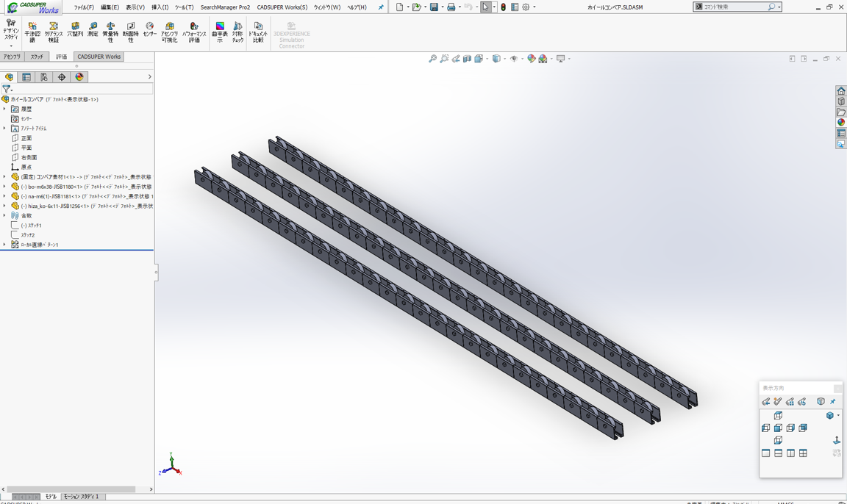Viewport: 847px width, 504px height.
Task: Open the Design Library in right task pane
Action: (x=841, y=101)
